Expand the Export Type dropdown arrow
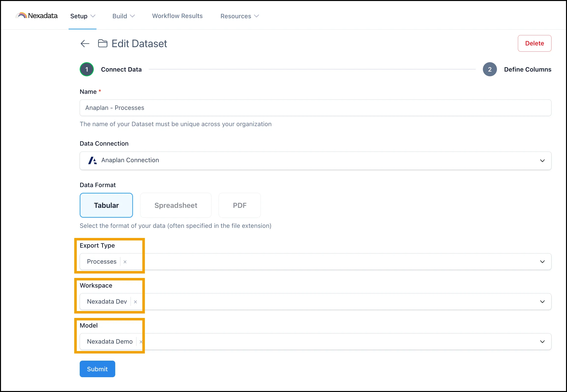 (542, 262)
